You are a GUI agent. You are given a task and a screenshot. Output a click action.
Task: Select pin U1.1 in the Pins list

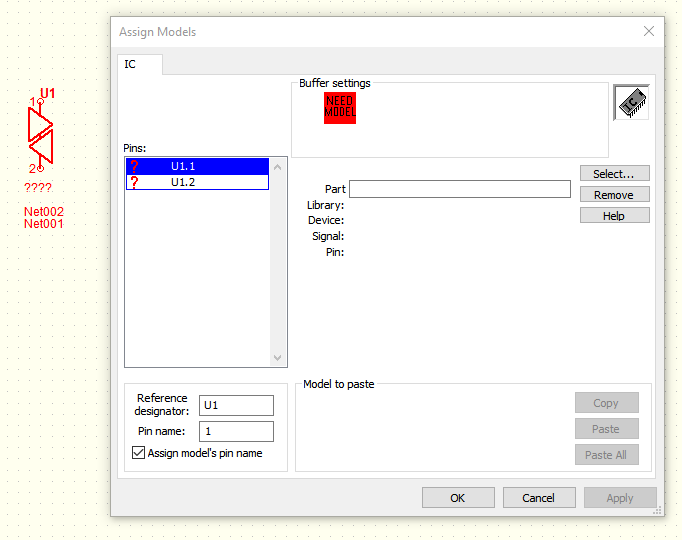click(184, 166)
